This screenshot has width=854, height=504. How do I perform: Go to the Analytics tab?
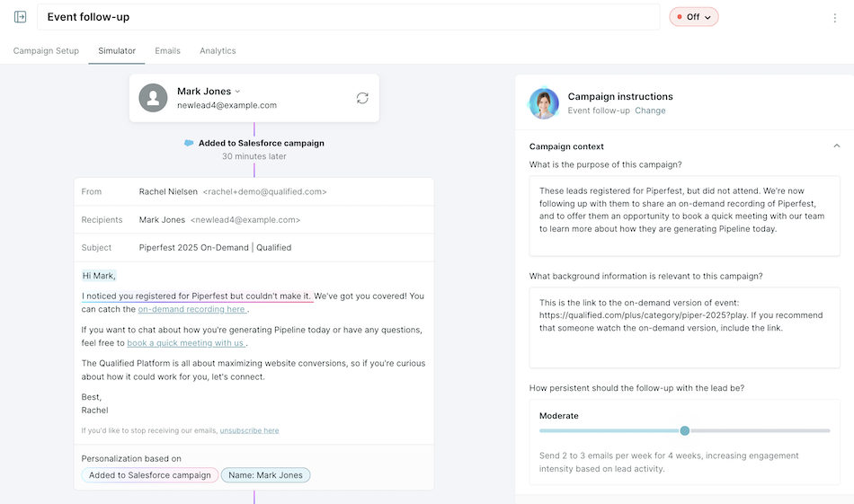point(218,50)
